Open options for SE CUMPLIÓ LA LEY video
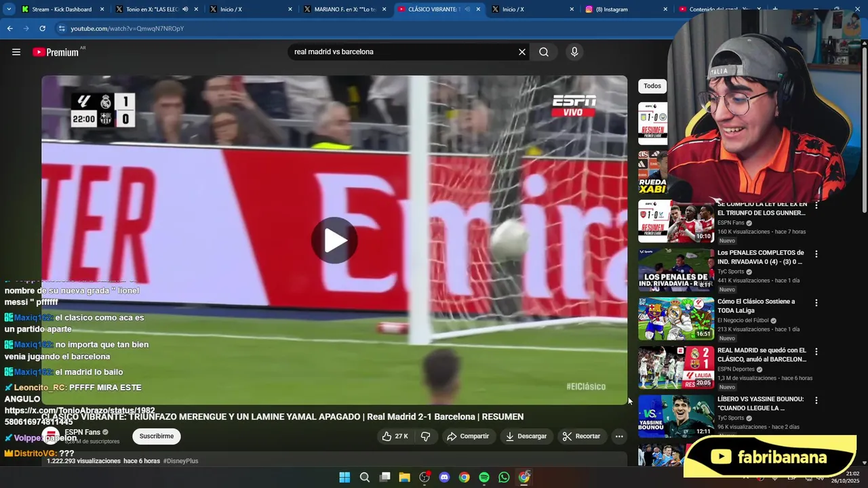 pyautogui.click(x=816, y=205)
